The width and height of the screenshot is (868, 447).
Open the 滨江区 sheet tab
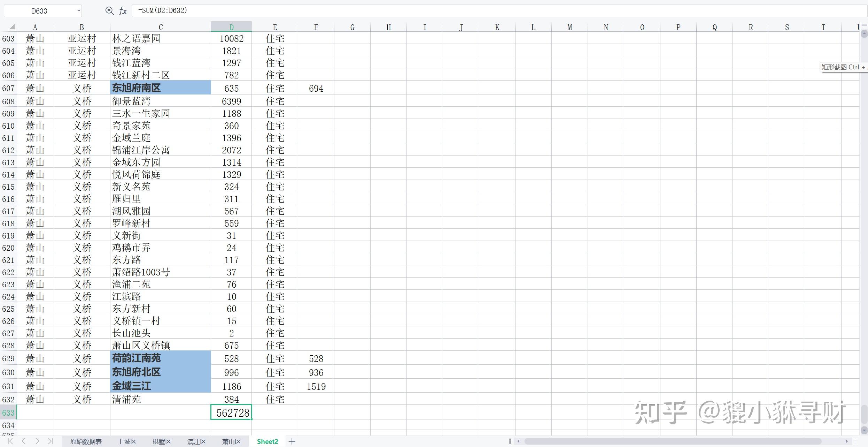pyautogui.click(x=196, y=441)
